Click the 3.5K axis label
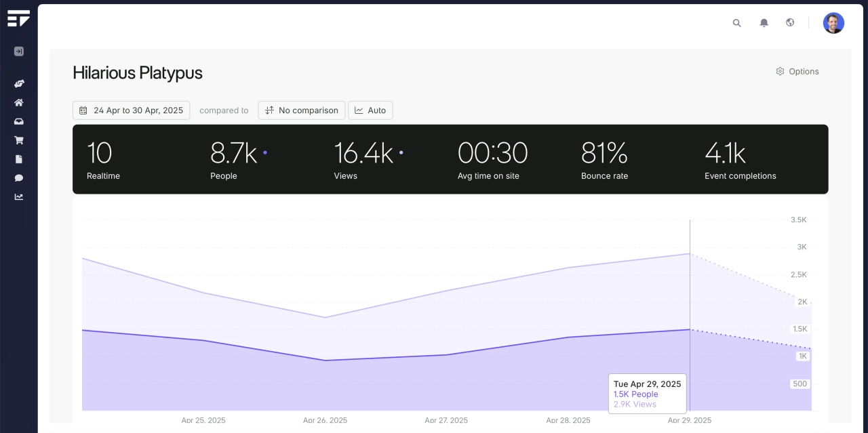 click(799, 220)
